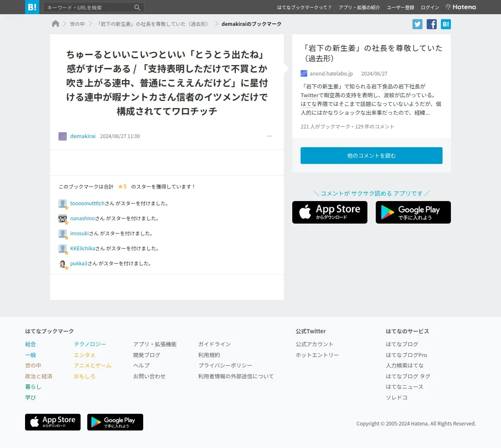The height and width of the screenshot is (448, 501).
Task: Open the footer Google Play badge
Action: coord(115,422)
